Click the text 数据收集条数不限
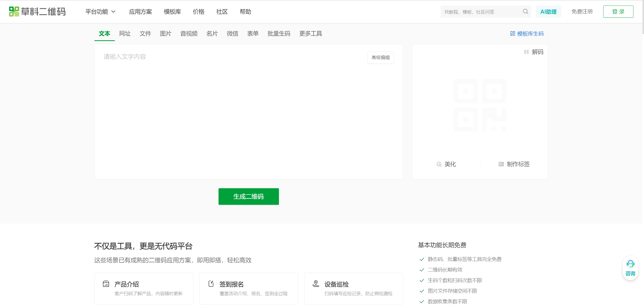Viewport: 644px width, 308px height. click(447, 301)
